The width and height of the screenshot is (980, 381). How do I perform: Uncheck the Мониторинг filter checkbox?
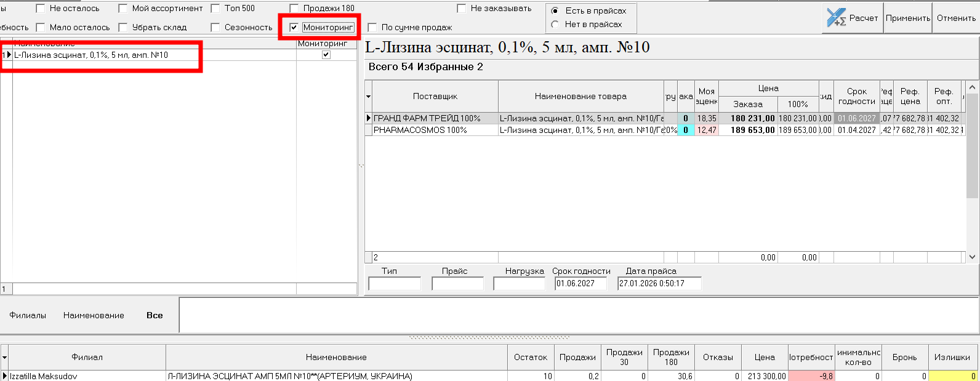pos(294,28)
